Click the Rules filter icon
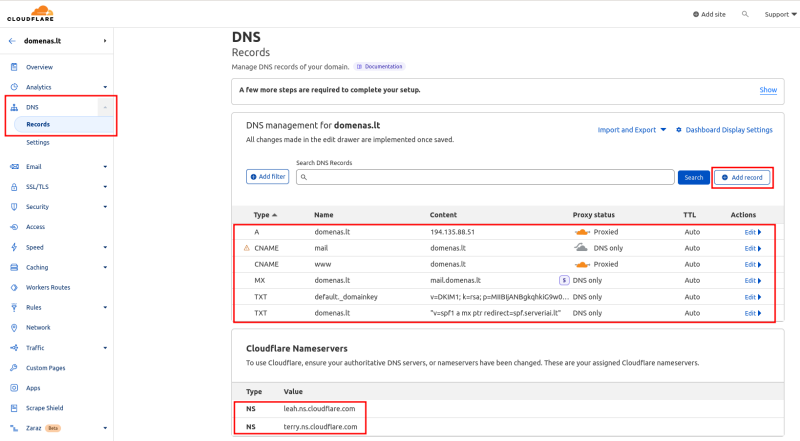Screen dimensions: 800x441 [14, 307]
